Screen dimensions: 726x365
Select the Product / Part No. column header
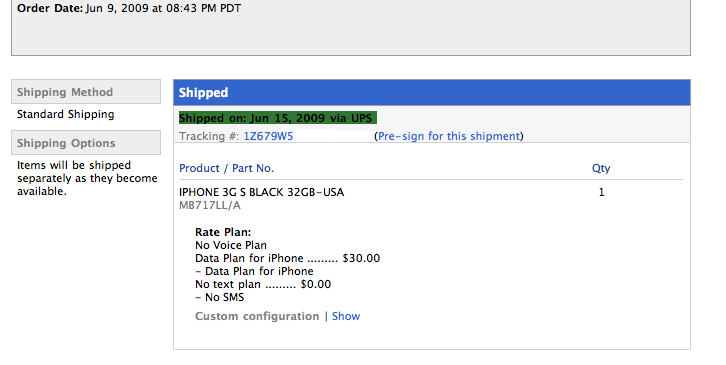[226, 168]
